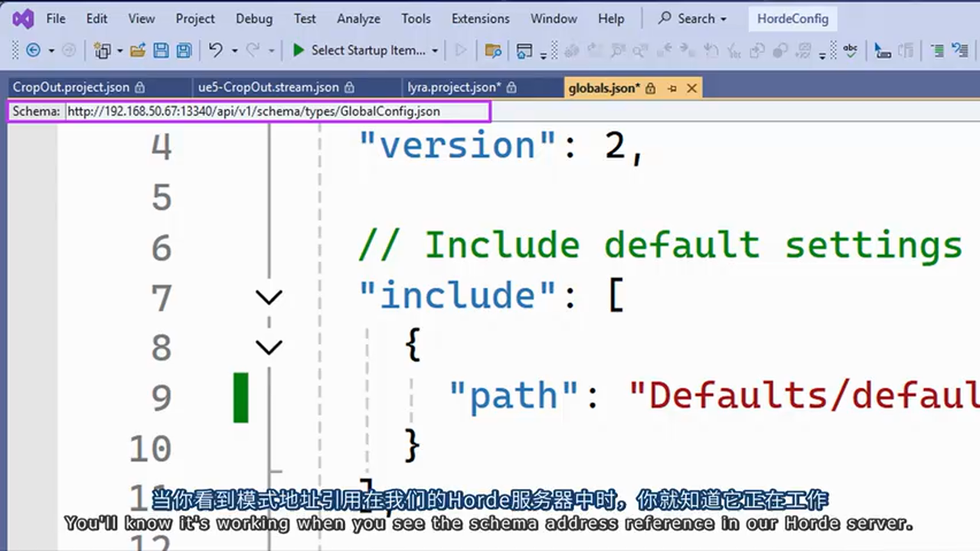Viewport: 980px width, 551px height.
Task: Open the Select Startup Item dropdown
Action: pos(435,51)
